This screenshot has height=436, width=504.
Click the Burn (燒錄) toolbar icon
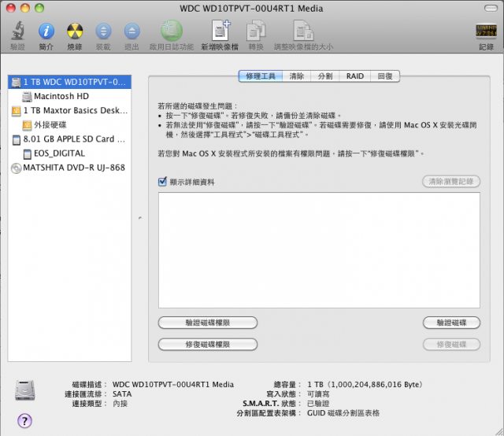[x=75, y=31]
